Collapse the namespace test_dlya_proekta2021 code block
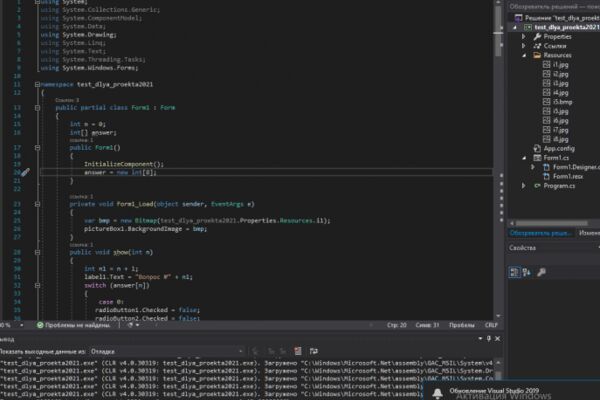The height and width of the screenshot is (400, 600). pyautogui.click(x=37, y=85)
